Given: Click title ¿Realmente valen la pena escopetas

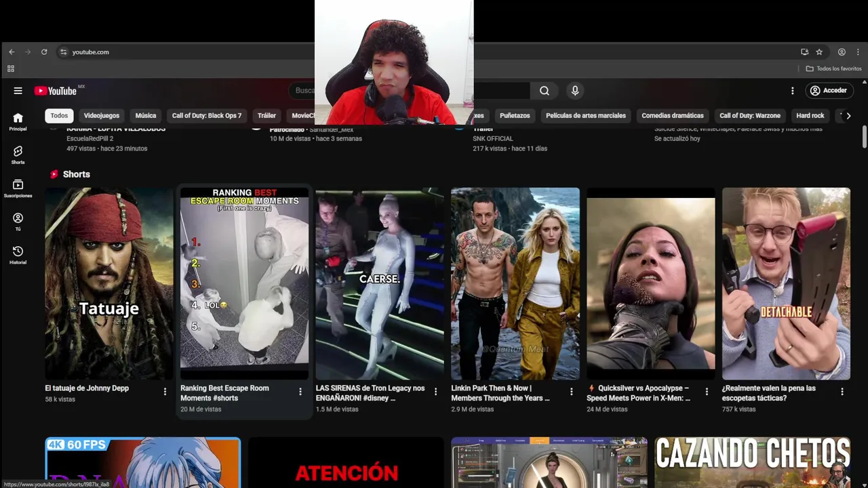Looking at the screenshot, I should (769, 393).
